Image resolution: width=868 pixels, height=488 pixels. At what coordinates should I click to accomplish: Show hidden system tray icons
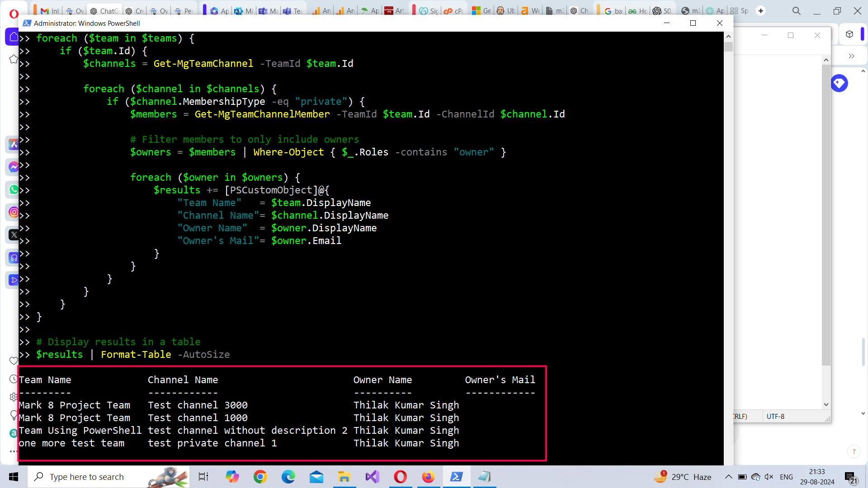(728, 477)
